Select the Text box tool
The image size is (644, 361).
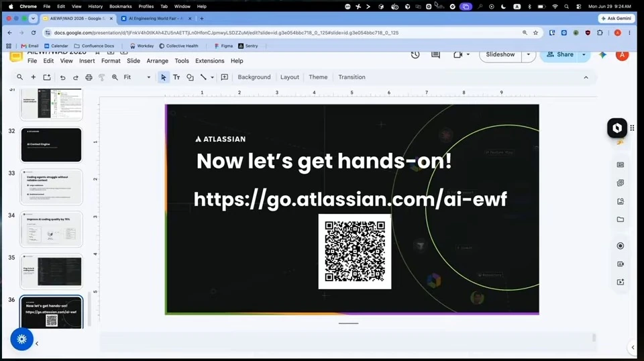point(176,77)
